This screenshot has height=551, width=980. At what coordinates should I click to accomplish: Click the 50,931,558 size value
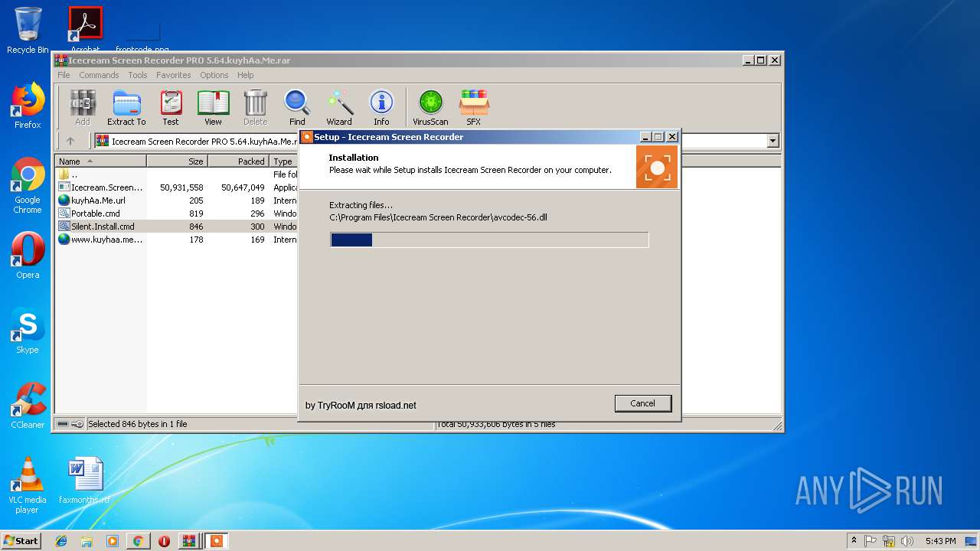point(181,187)
